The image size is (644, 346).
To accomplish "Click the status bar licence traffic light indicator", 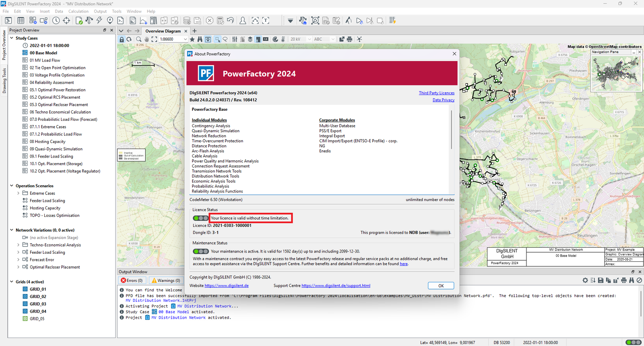I will 634,342.
